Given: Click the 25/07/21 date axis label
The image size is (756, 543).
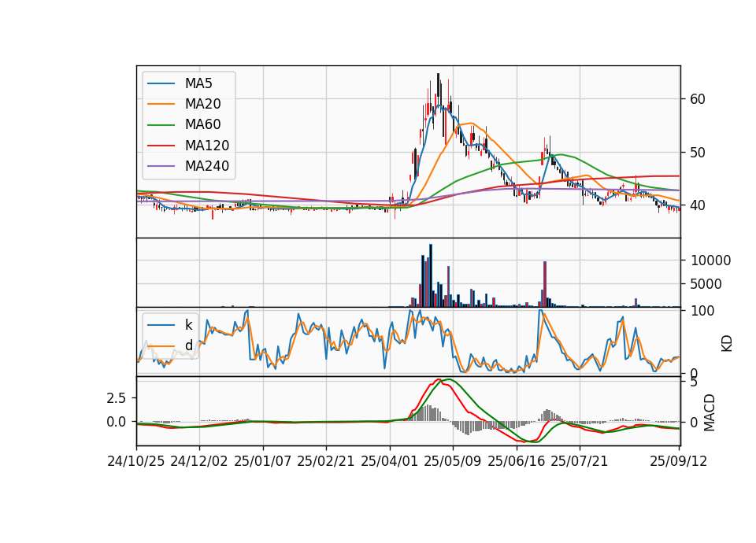Looking at the screenshot, I should [580, 461].
